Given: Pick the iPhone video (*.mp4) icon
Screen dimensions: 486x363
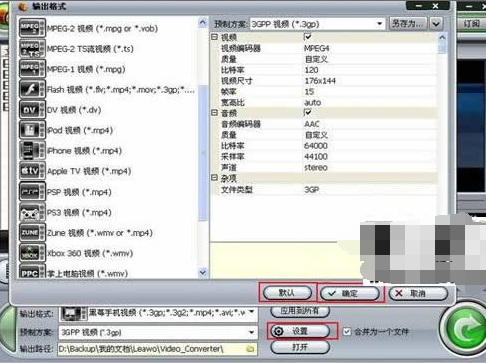Looking at the screenshot, I should click(32, 150).
